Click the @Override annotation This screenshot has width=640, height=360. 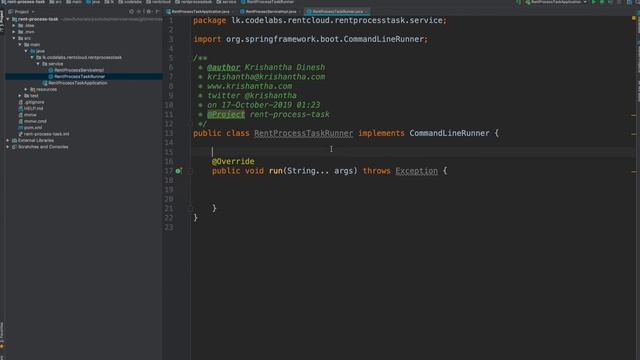(x=233, y=162)
